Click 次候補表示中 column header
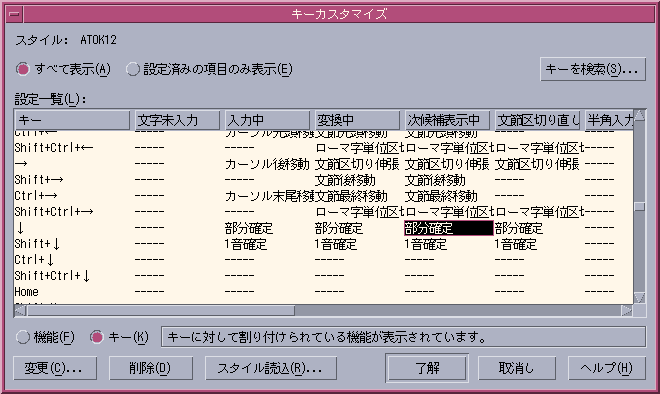 (x=447, y=120)
